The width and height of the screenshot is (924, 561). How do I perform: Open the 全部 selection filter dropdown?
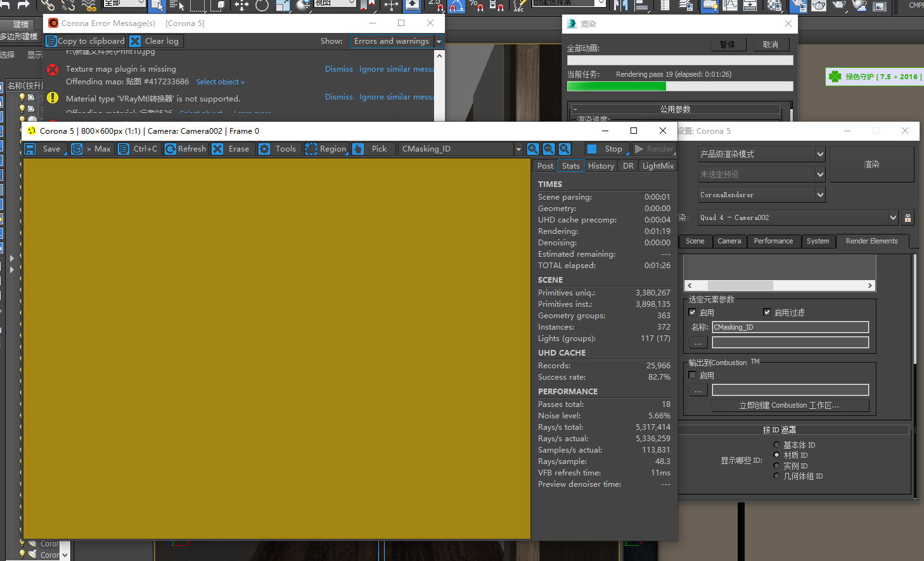pyautogui.click(x=124, y=3)
